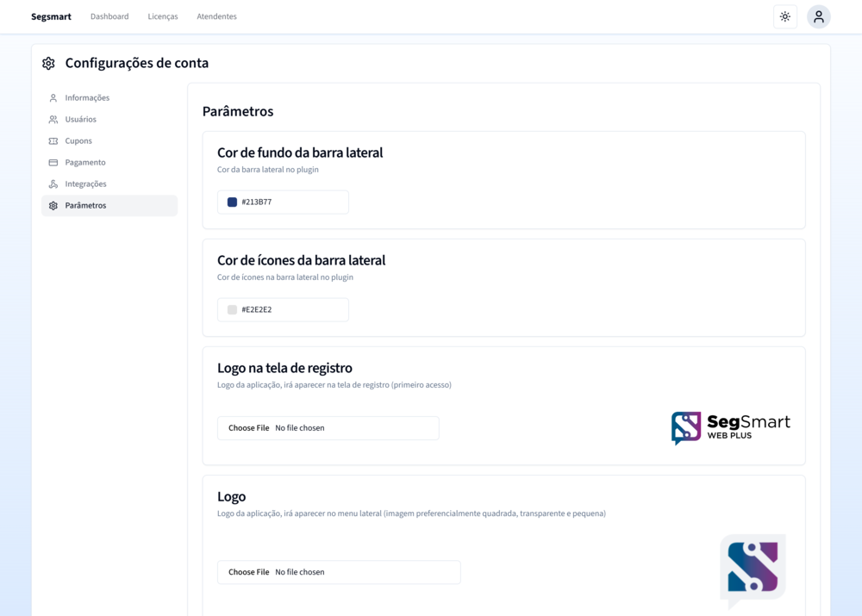
Task: Click the Parâmetros heading text
Action: pos(238,111)
